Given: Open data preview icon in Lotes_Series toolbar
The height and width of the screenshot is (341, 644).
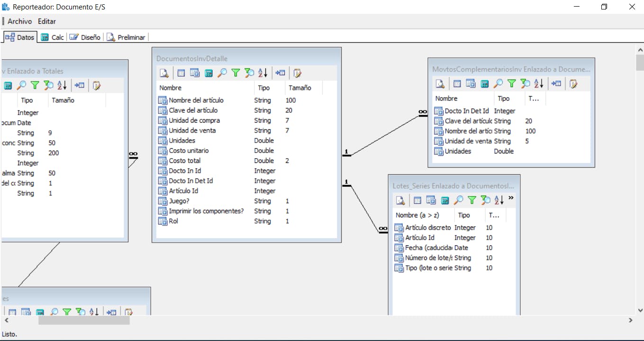Looking at the screenshot, I should (x=400, y=200).
